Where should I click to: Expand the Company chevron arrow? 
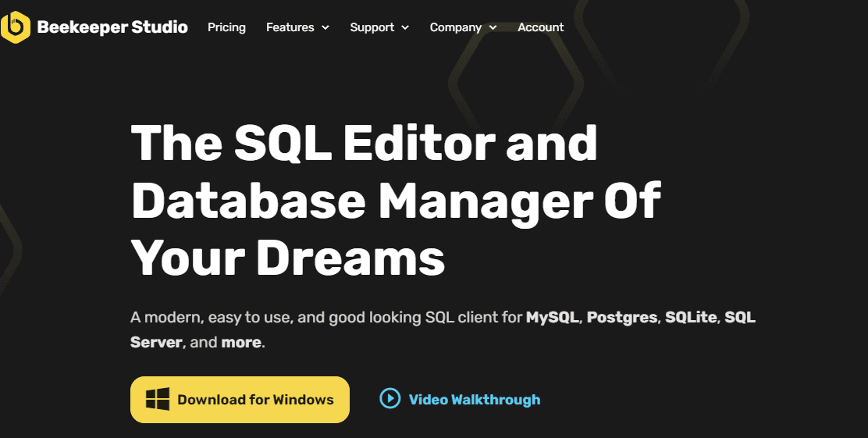[493, 27]
